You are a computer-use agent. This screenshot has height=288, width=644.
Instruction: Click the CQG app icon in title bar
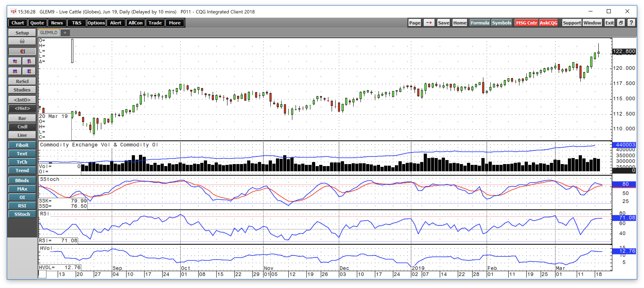(13, 11)
